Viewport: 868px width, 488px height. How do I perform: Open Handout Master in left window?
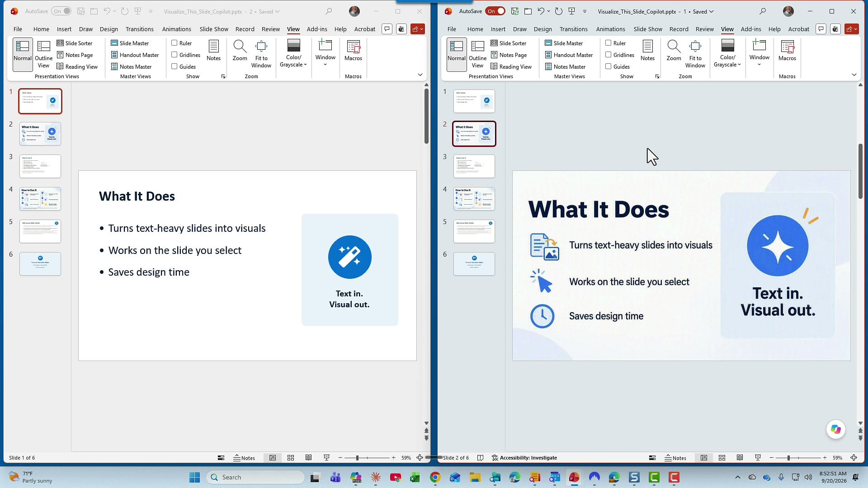[135, 55]
